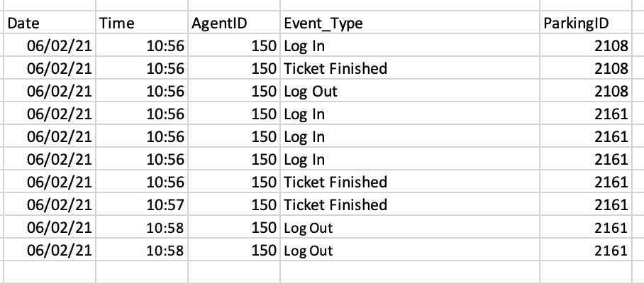Click 2161 Ticket Finished event at 10:56
This screenshot has width=644, height=284.
[x=409, y=182]
